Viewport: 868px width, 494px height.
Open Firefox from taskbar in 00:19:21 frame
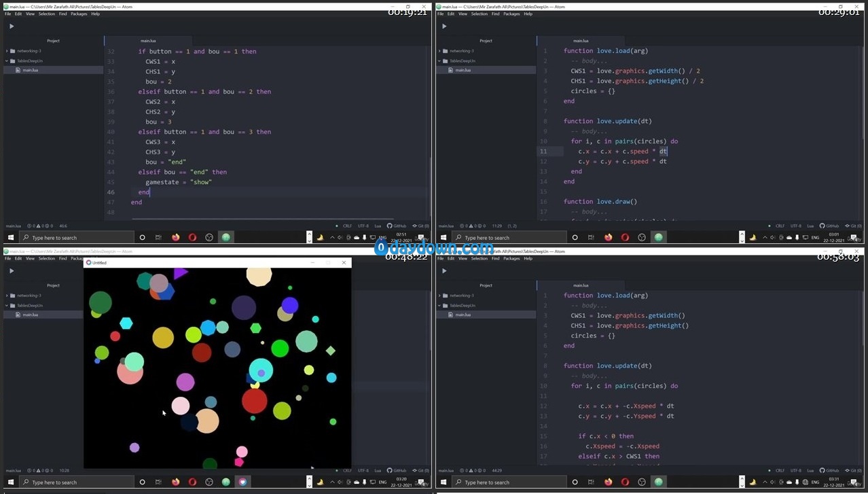[x=176, y=237]
